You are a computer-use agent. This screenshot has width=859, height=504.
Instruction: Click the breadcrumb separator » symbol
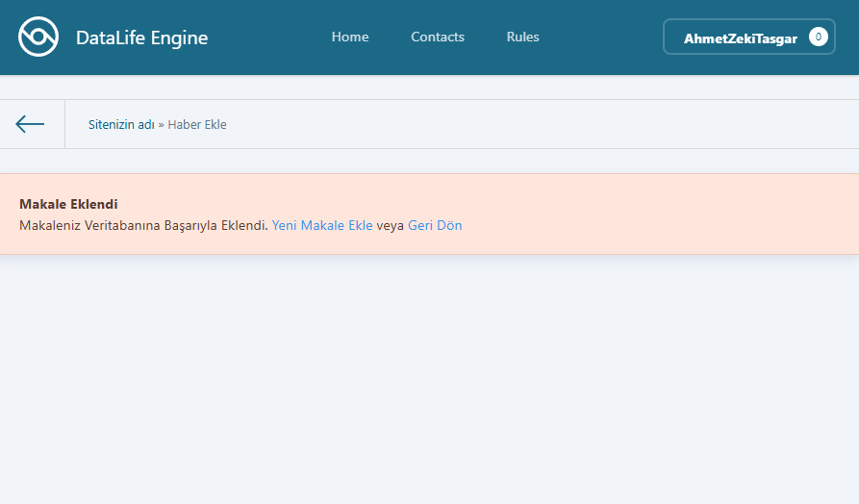coord(161,125)
